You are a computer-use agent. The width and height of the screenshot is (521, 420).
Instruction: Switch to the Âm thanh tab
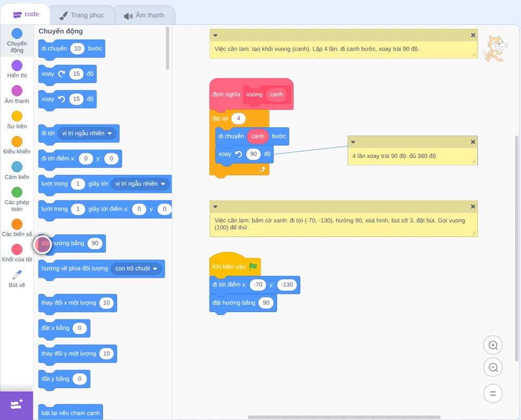(x=144, y=15)
